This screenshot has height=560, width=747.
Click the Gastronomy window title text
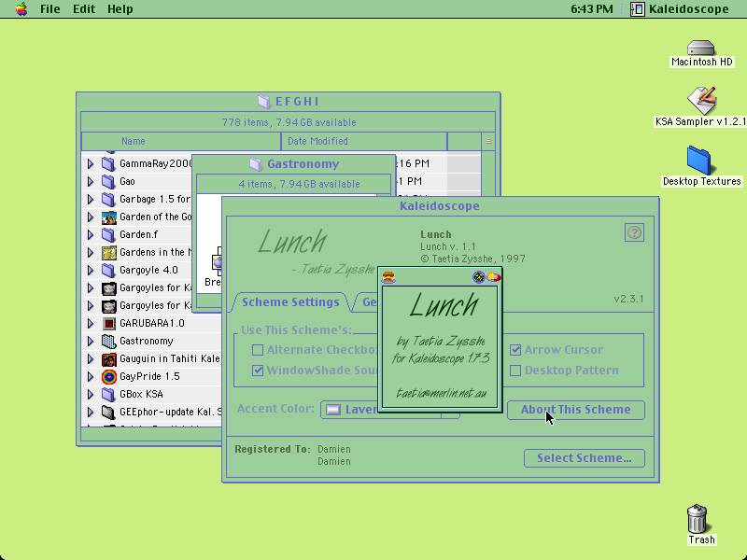(303, 164)
